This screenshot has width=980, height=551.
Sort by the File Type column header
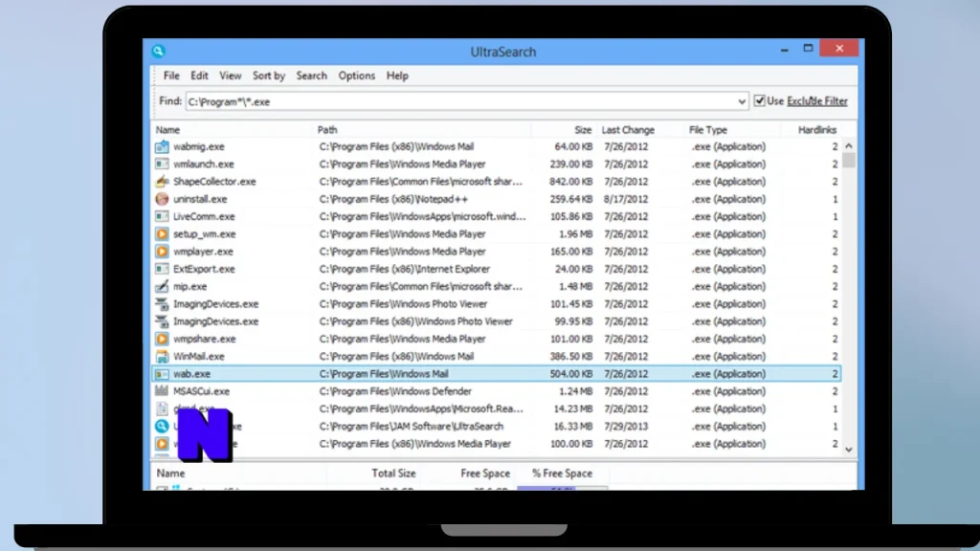pos(707,130)
